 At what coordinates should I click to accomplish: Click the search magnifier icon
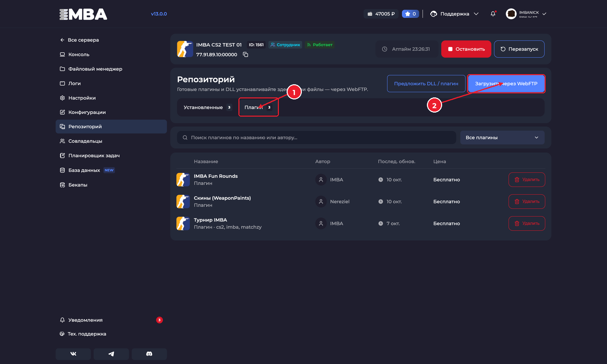pyautogui.click(x=185, y=138)
